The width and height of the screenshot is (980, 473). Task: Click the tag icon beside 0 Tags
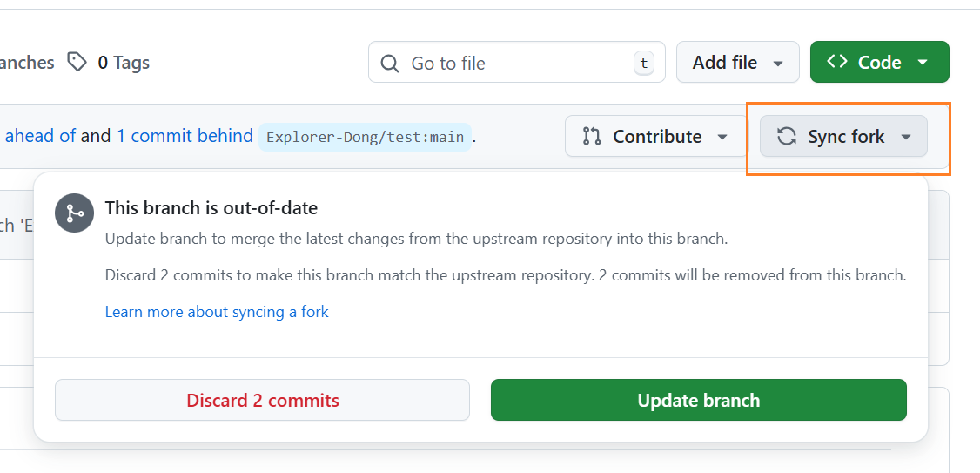click(77, 62)
